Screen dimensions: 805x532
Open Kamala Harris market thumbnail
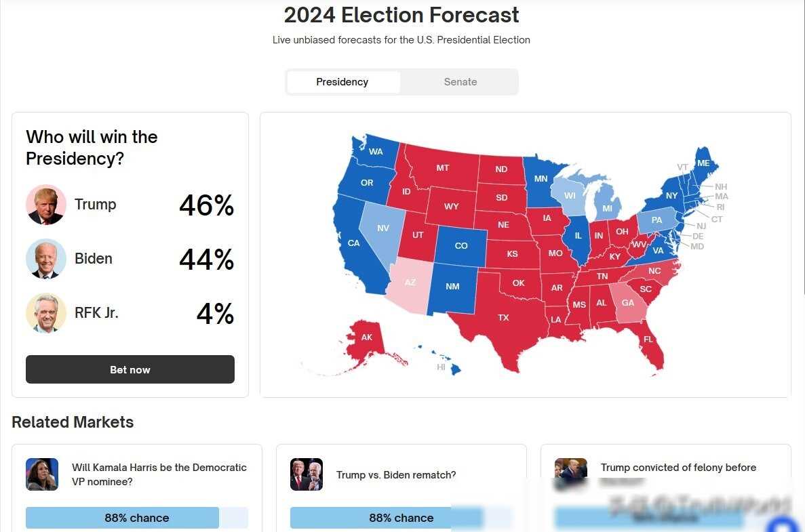point(42,474)
